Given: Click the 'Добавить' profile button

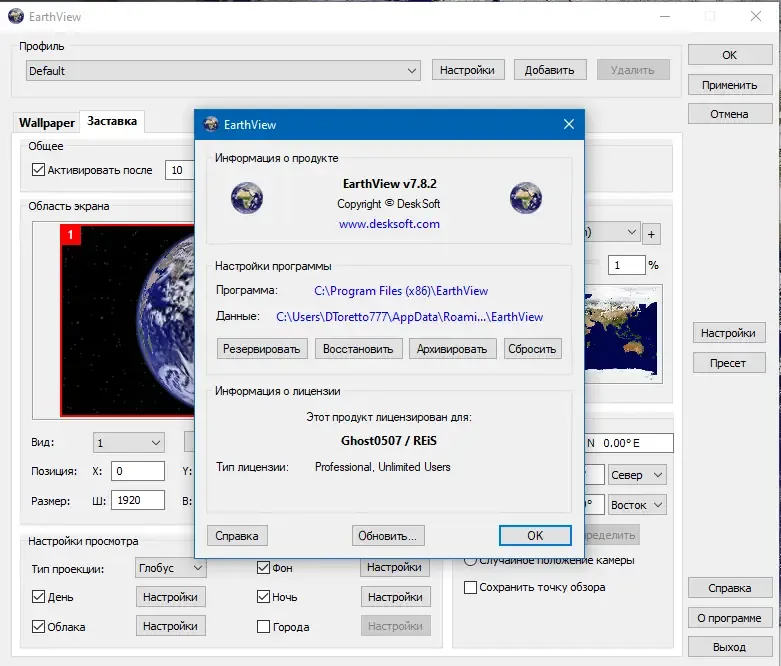Looking at the screenshot, I should click(x=549, y=70).
